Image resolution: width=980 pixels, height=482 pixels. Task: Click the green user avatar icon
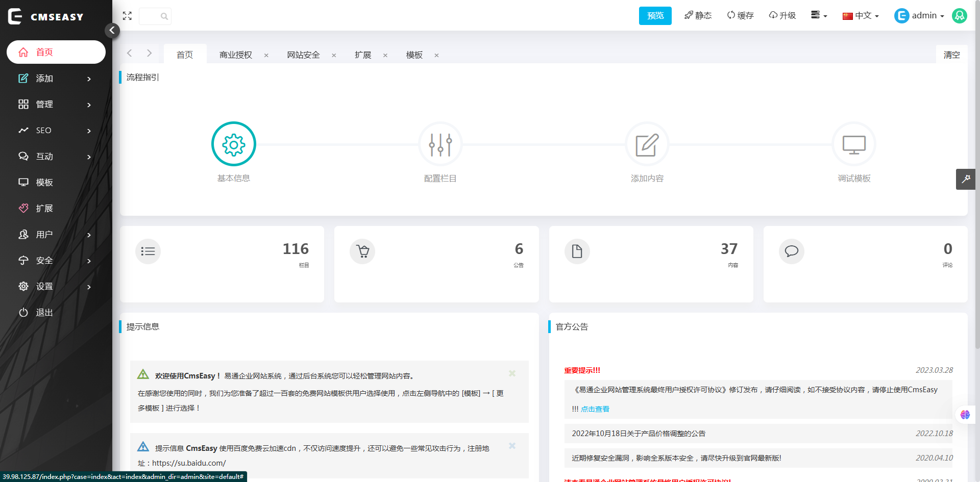960,16
